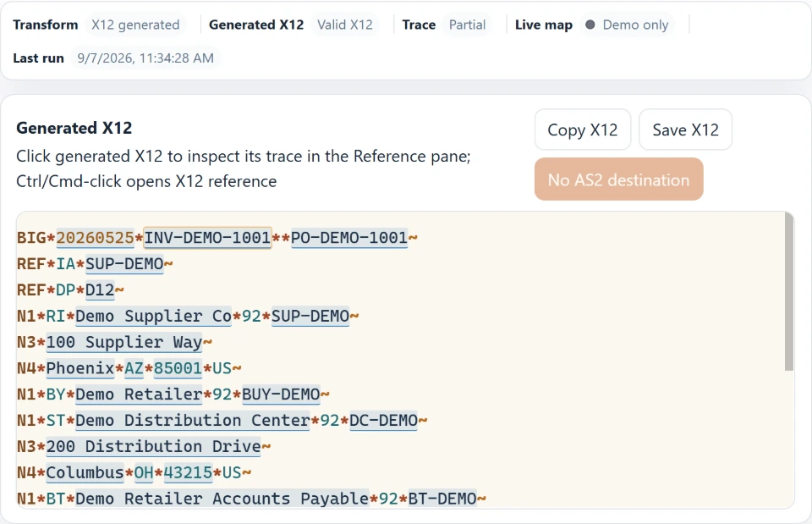
Task: Click the DC-DEMO identifier
Action: coord(384,421)
